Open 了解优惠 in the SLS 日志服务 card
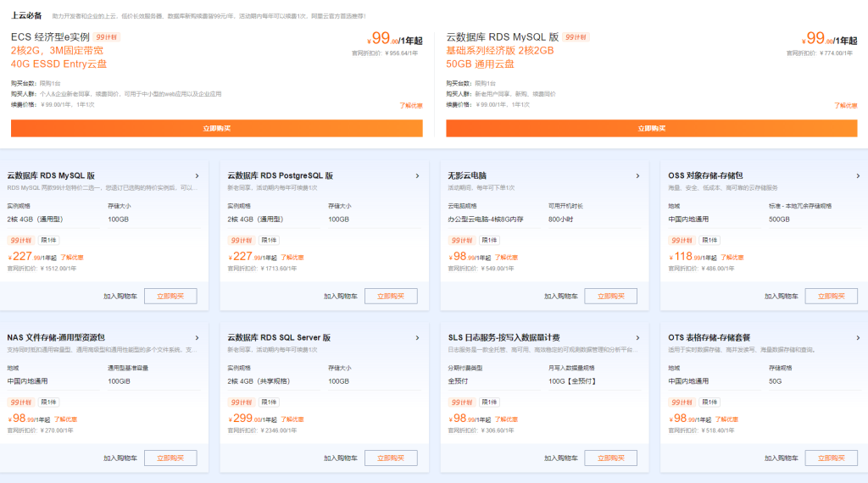Screen dimensions: 868x483 [x=507, y=420]
